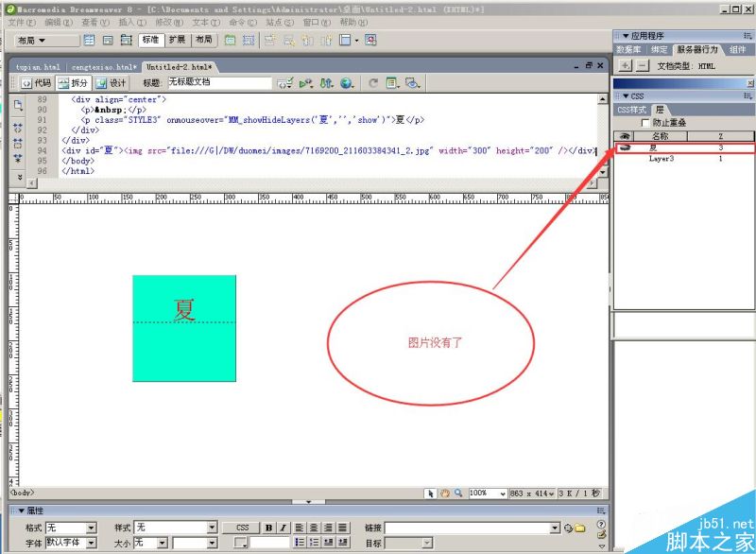Viewport: 756px width, 554px height.
Task: Toggle the prevent overlaps checkbox
Action: click(x=645, y=123)
